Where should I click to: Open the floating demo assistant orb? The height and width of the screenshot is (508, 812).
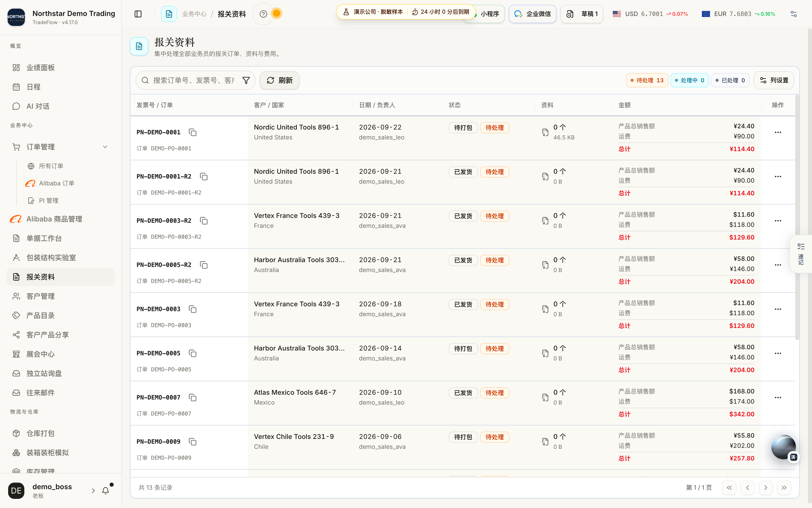(784, 447)
